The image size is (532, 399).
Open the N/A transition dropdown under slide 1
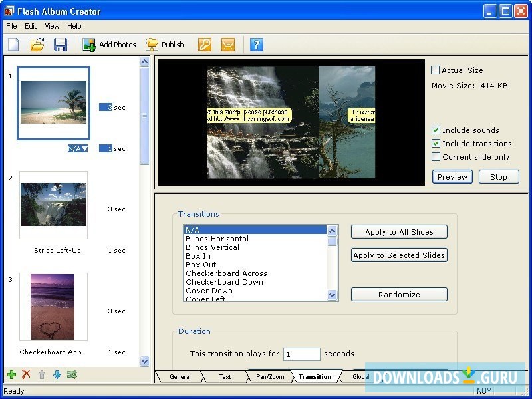pos(78,148)
